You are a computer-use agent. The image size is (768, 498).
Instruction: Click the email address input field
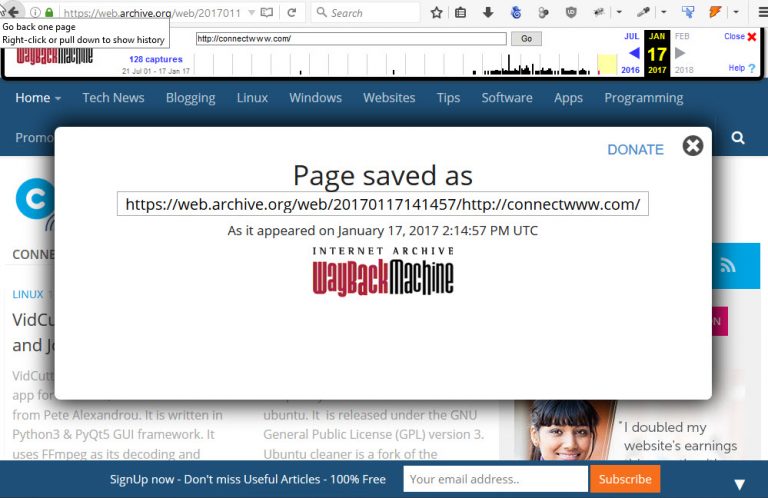(x=495, y=479)
